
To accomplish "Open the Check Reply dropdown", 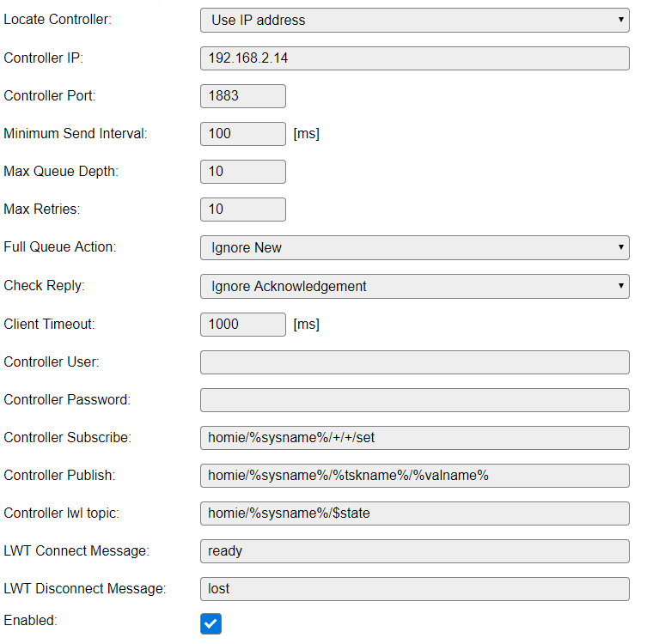I will pyautogui.click(x=415, y=286).
